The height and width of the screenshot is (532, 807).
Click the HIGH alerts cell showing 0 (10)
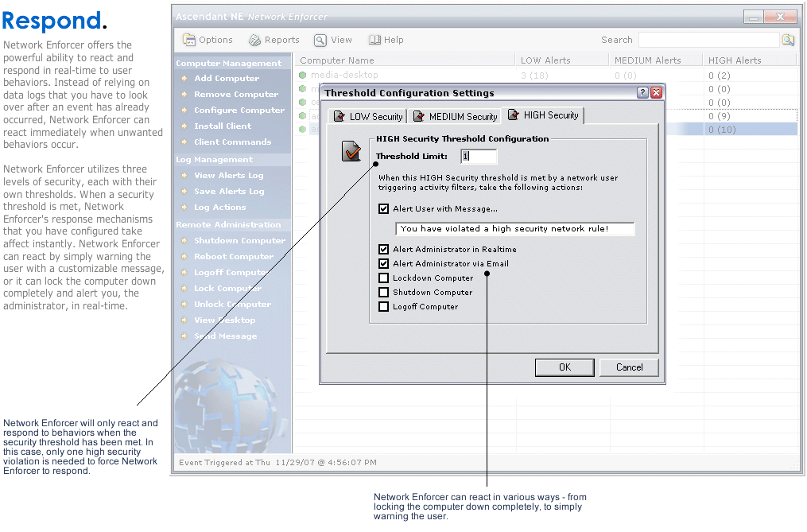click(x=722, y=130)
